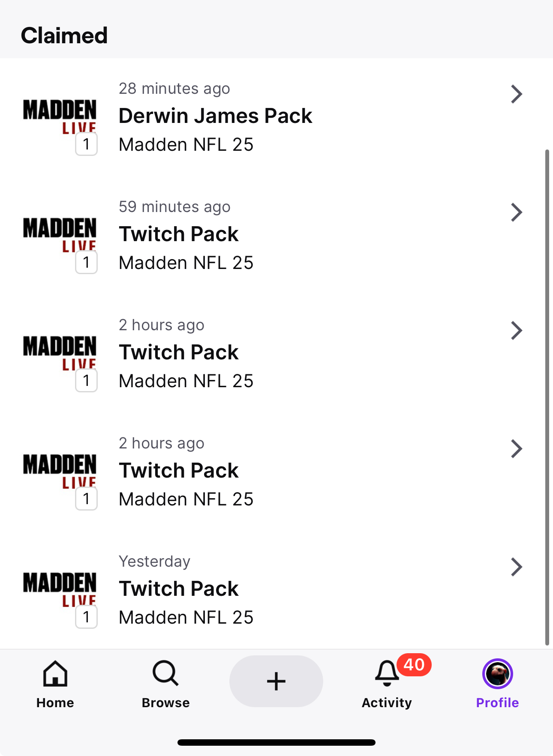Viewport: 553px width, 756px height.
Task: Select the Home tab label
Action: click(55, 703)
